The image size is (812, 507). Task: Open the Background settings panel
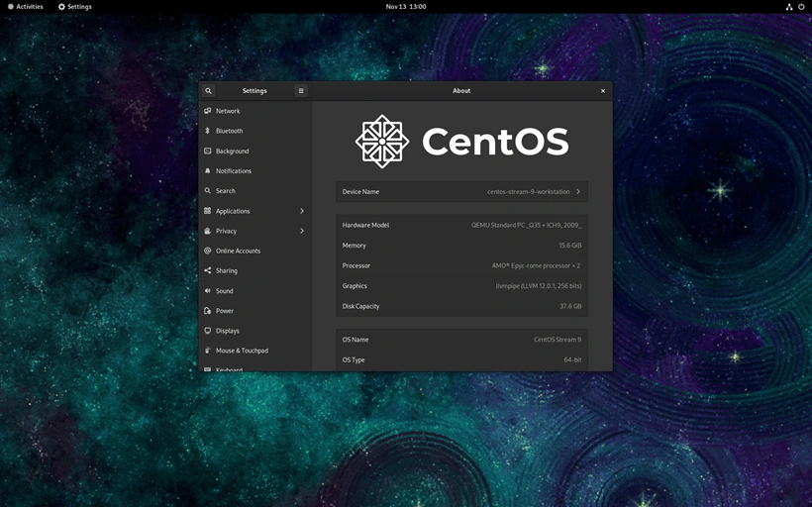[x=254, y=151]
